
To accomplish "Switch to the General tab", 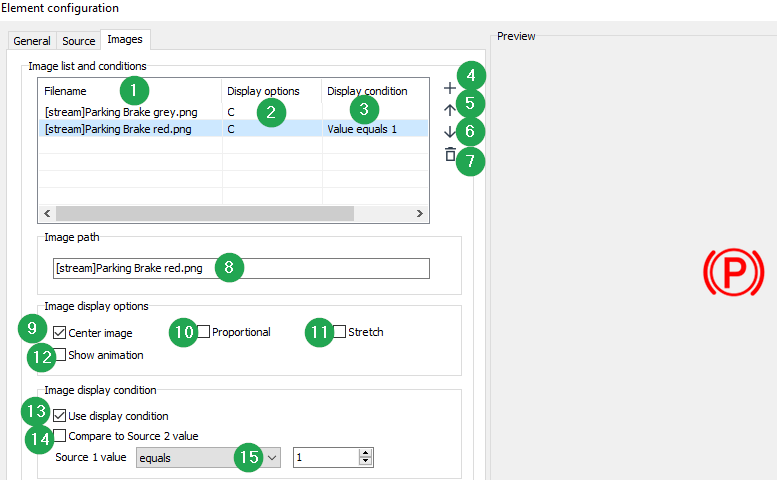I will 32,41.
